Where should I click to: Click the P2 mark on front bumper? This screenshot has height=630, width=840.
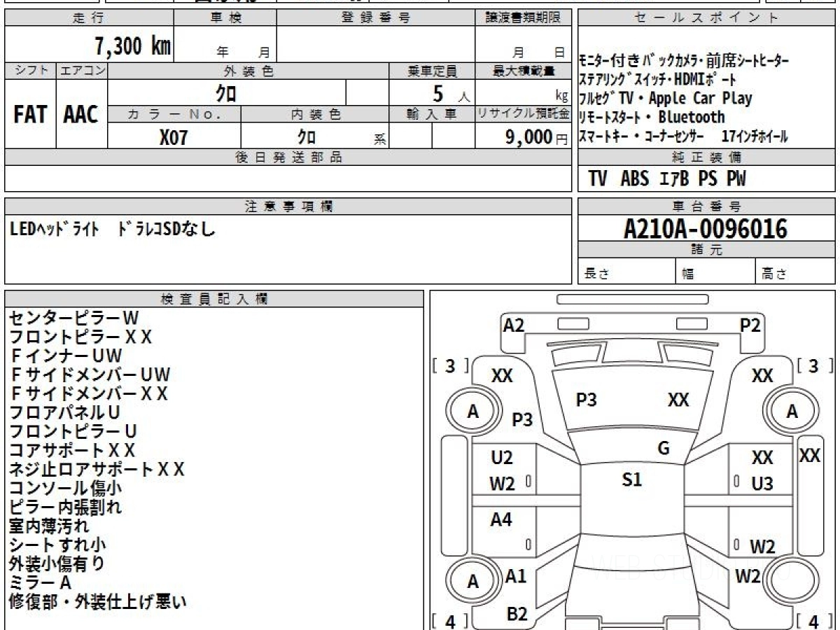[x=750, y=325]
